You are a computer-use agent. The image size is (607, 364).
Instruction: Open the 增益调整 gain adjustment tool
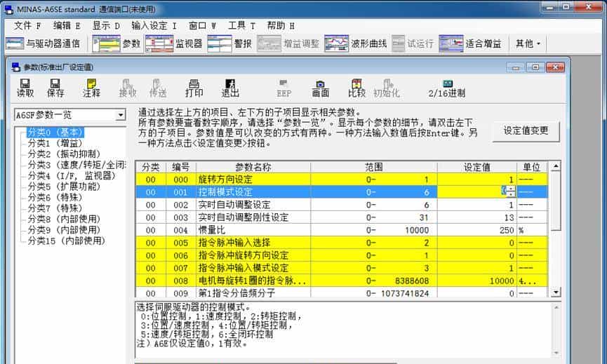coord(288,43)
